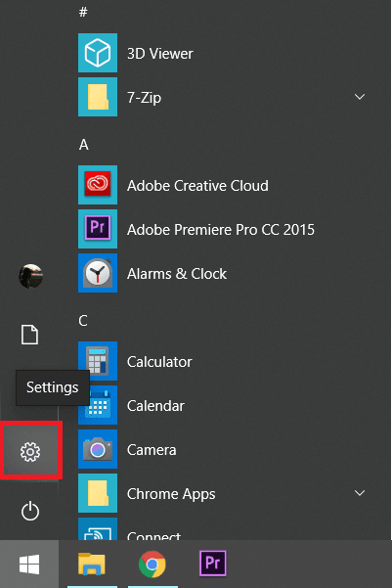The width and height of the screenshot is (392, 588).
Task: Open Settings via the gear icon
Action: tap(30, 451)
